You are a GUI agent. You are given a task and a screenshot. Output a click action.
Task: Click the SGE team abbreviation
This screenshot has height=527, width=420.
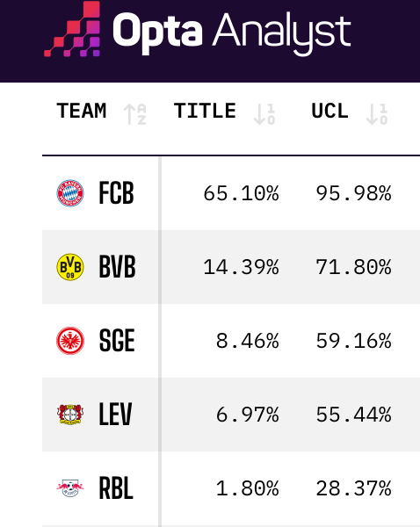(117, 341)
